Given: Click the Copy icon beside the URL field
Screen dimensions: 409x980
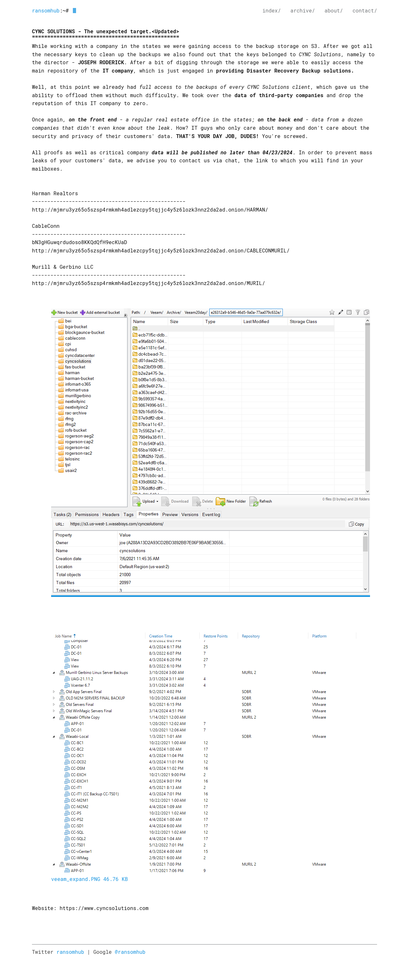Looking at the screenshot, I should [x=351, y=524].
